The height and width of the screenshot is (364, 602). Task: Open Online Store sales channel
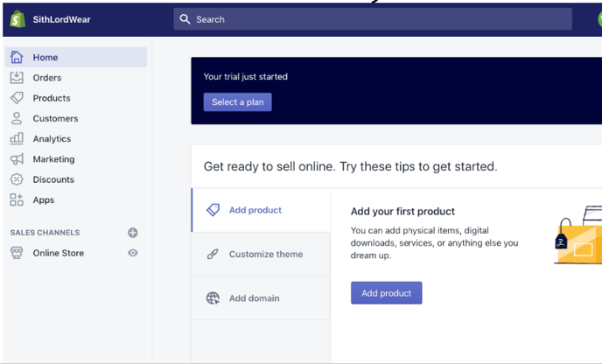[x=59, y=253]
